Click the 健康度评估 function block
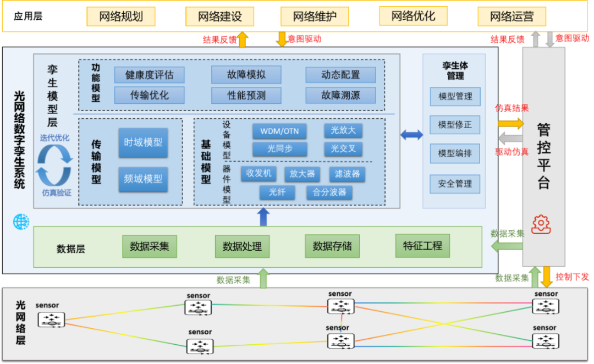Image resolution: width=594 pixels, height=364 pixels. tap(150, 75)
